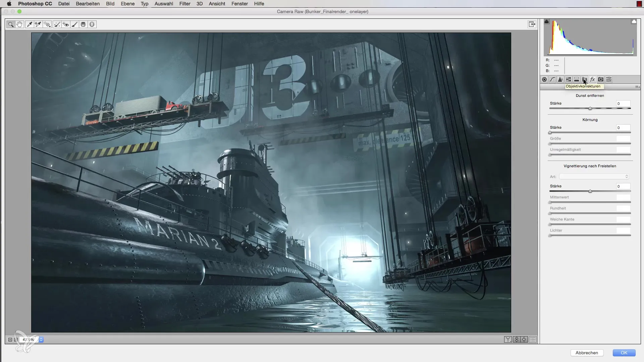Click the histogram graph
The image size is (644, 362).
coord(590,38)
